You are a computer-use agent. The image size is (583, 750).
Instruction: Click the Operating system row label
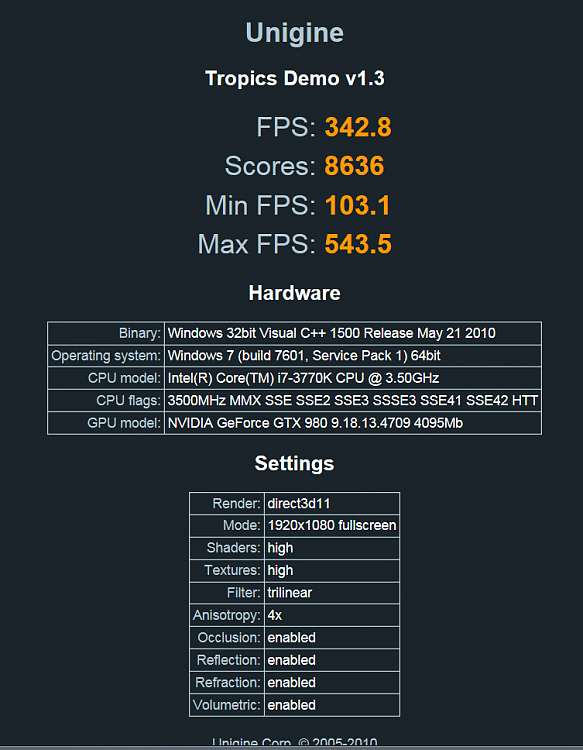tap(106, 356)
